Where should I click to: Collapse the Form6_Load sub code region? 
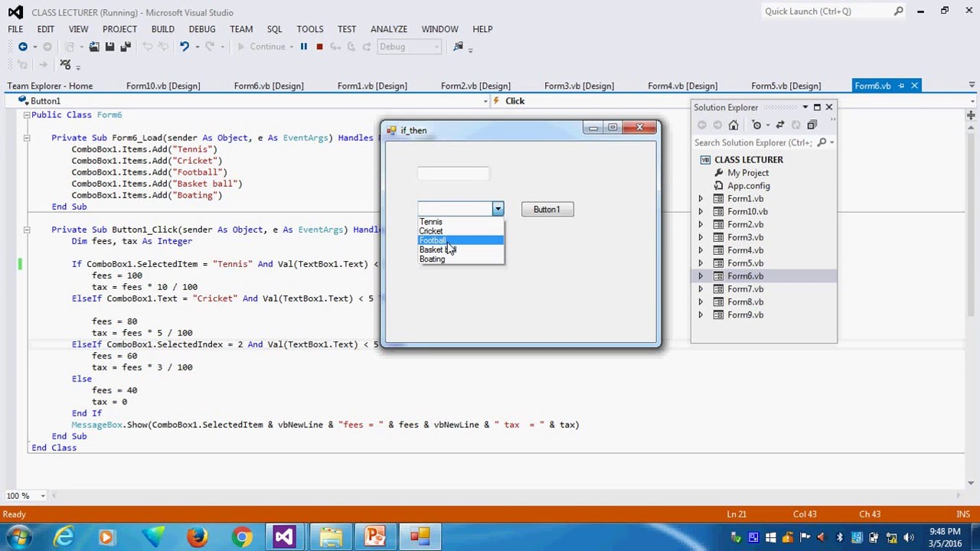27,138
